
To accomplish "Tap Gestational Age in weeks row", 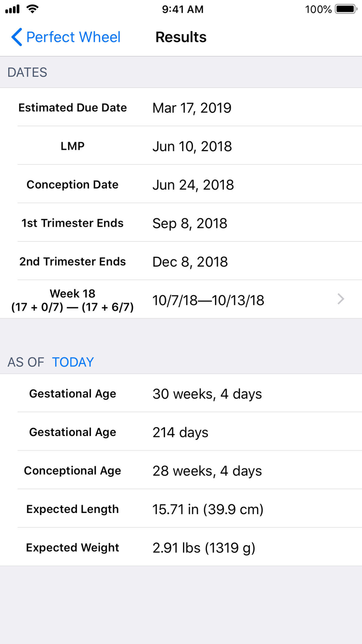I will [181, 394].
